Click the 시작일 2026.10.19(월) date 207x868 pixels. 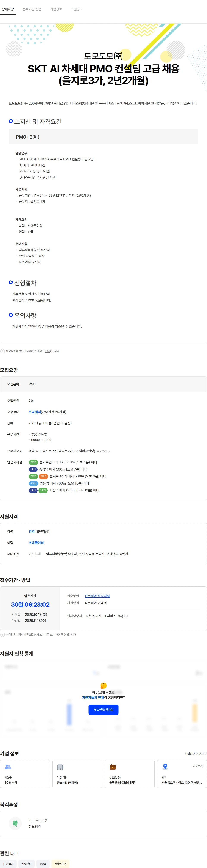(36, 615)
